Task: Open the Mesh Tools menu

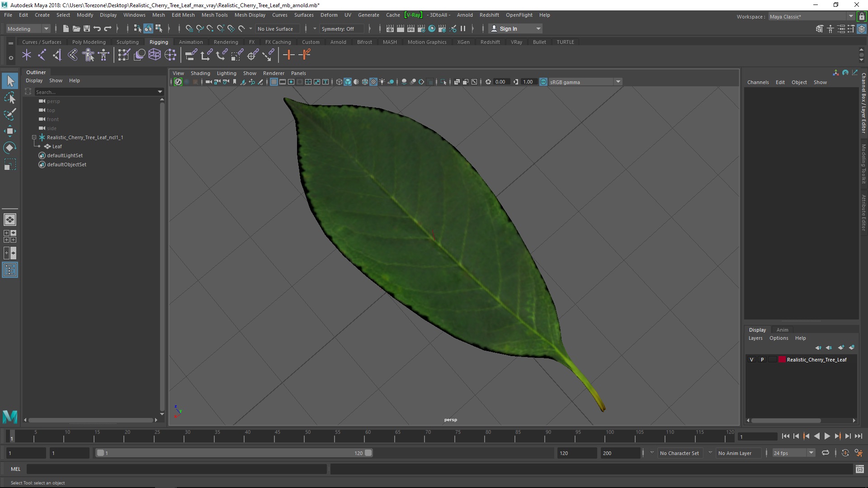Action: point(214,15)
